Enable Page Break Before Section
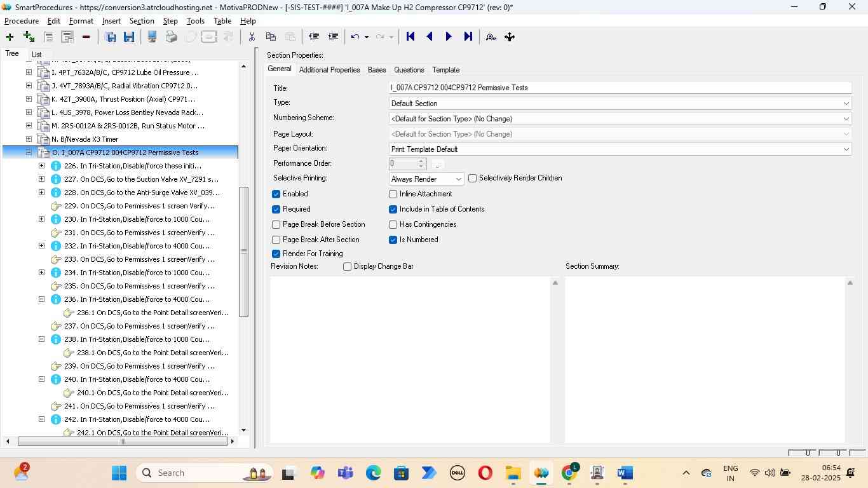The height and width of the screenshot is (488, 868). click(x=276, y=224)
